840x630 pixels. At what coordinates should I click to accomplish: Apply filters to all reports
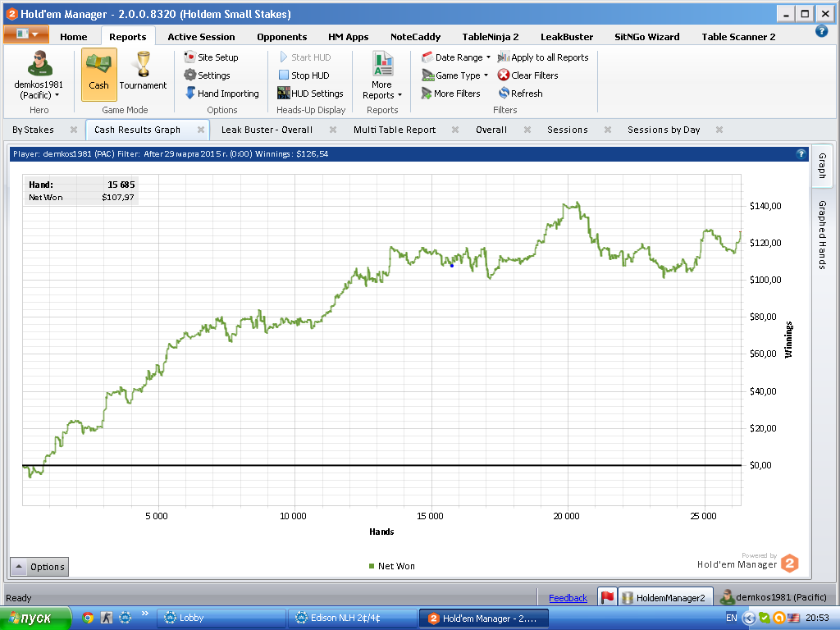pos(543,57)
